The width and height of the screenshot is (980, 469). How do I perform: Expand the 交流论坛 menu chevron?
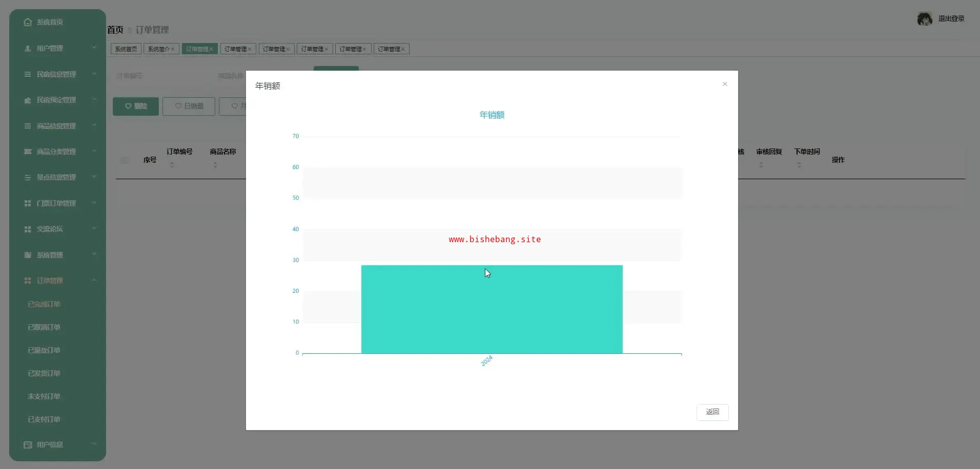point(94,228)
